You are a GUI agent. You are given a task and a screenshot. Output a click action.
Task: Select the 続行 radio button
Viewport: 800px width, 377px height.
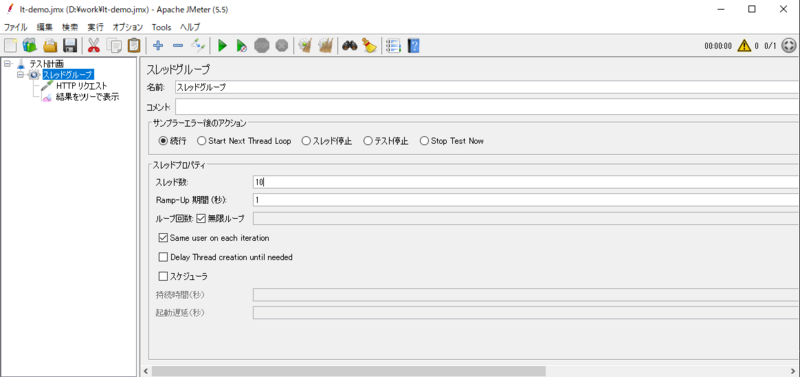coord(164,141)
